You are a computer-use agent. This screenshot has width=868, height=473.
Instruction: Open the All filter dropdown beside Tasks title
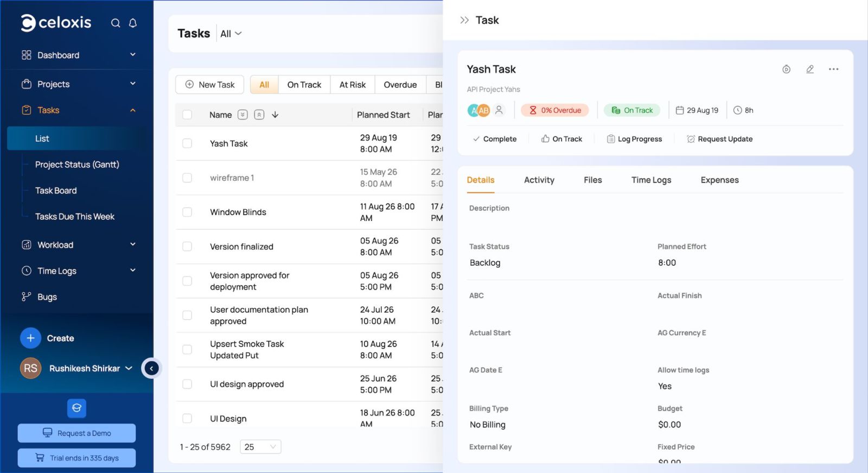(231, 34)
